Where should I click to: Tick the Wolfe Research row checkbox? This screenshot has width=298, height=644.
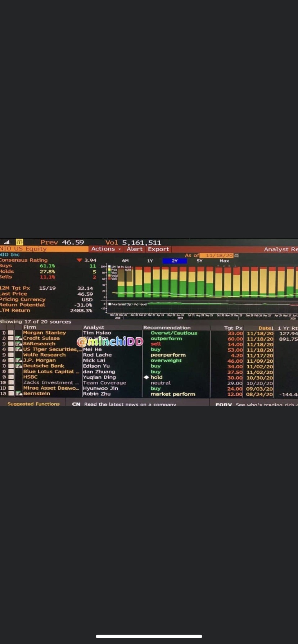(11, 355)
